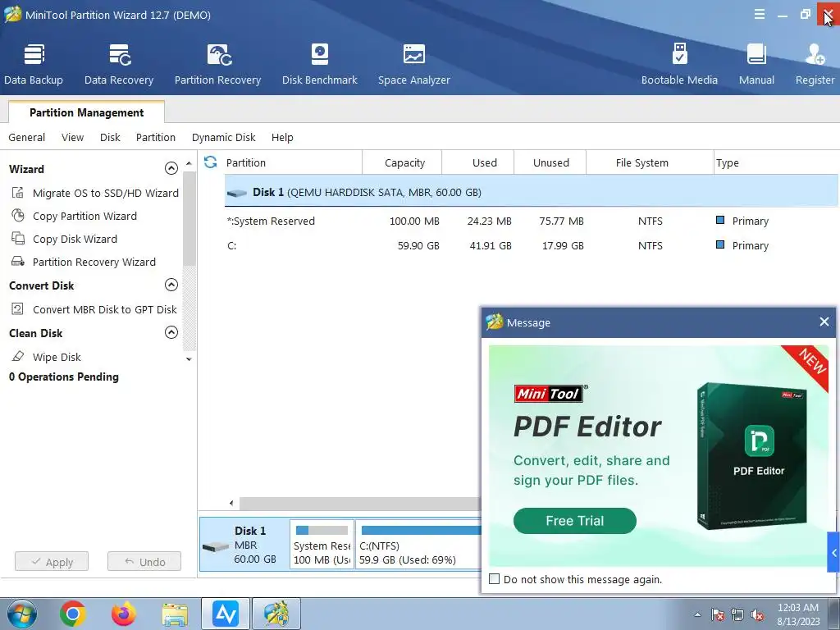
Task: Expand the blue side panel arrow at right edge
Action: (x=833, y=552)
